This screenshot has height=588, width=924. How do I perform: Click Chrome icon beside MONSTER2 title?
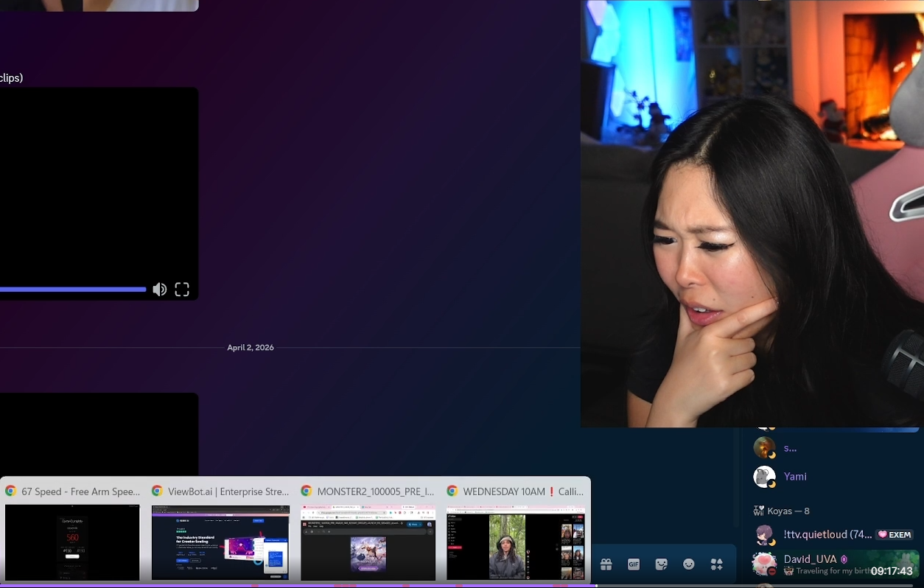pyautogui.click(x=306, y=491)
